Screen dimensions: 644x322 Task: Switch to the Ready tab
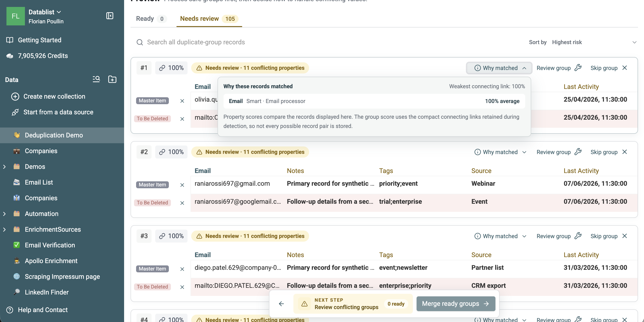tap(151, 19)
